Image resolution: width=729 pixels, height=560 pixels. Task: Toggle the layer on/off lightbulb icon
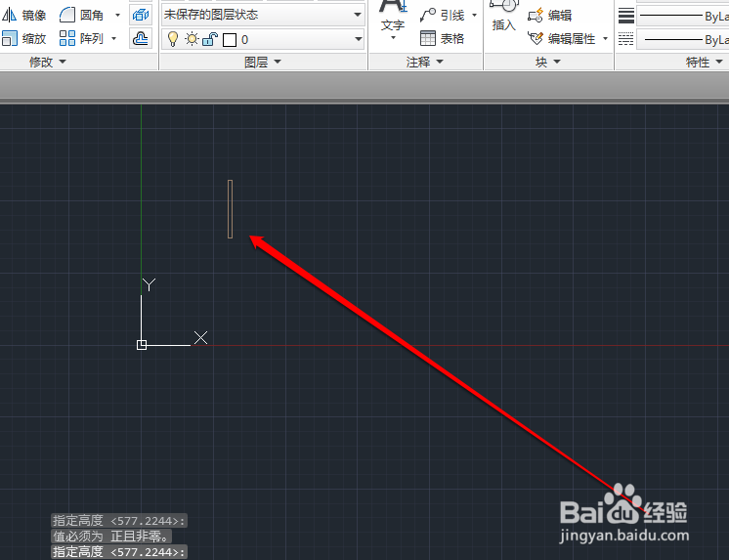pyautogui.click(x=173, y=39)
